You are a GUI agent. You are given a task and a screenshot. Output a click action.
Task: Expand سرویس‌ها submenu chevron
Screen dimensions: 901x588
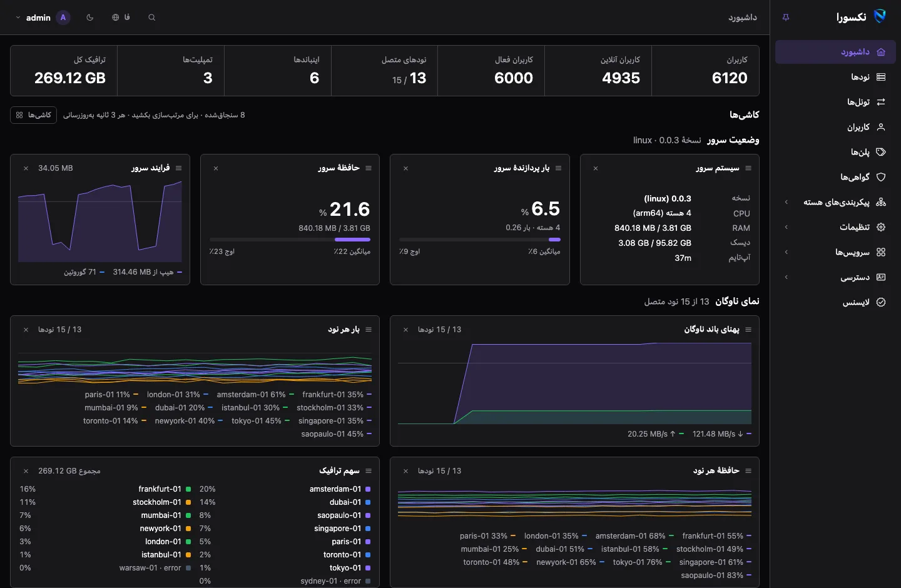(786, 252)
